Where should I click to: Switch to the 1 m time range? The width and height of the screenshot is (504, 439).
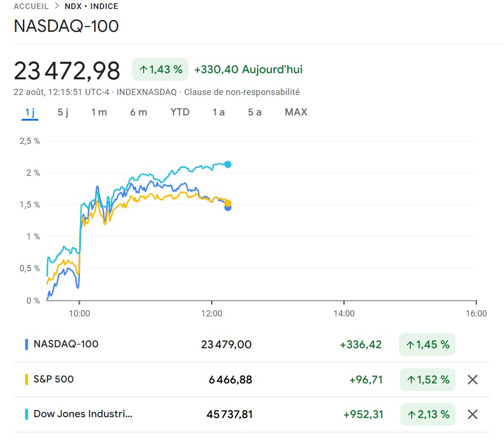[x=99, y=112]
